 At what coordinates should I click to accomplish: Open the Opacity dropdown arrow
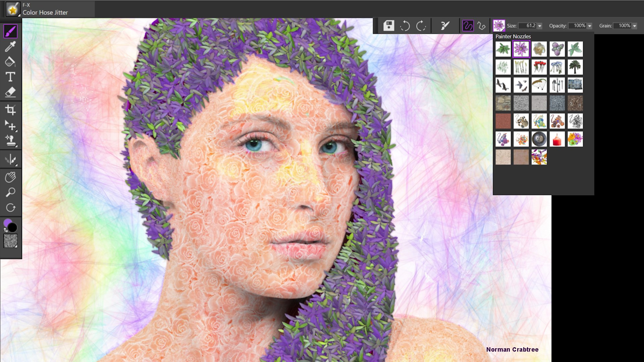coord(590,25)
